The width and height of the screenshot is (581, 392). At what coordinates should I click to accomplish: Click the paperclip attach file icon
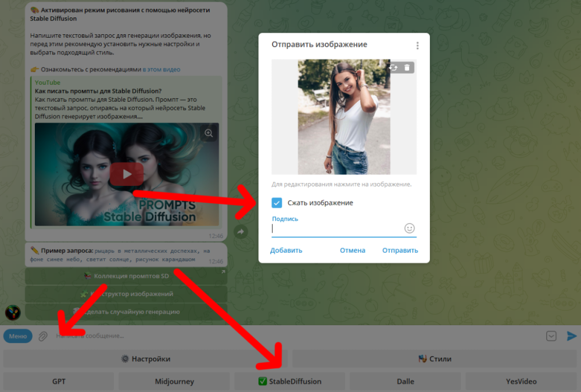pos(43,336)
